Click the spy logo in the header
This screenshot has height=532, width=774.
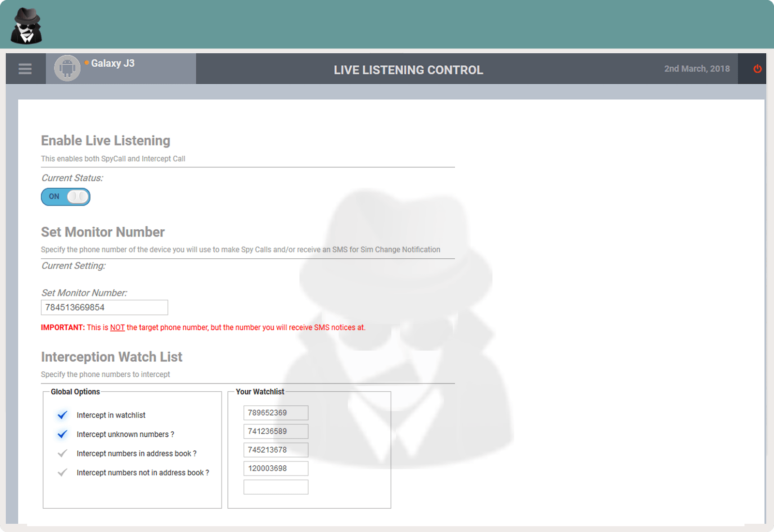pos(27,26)
